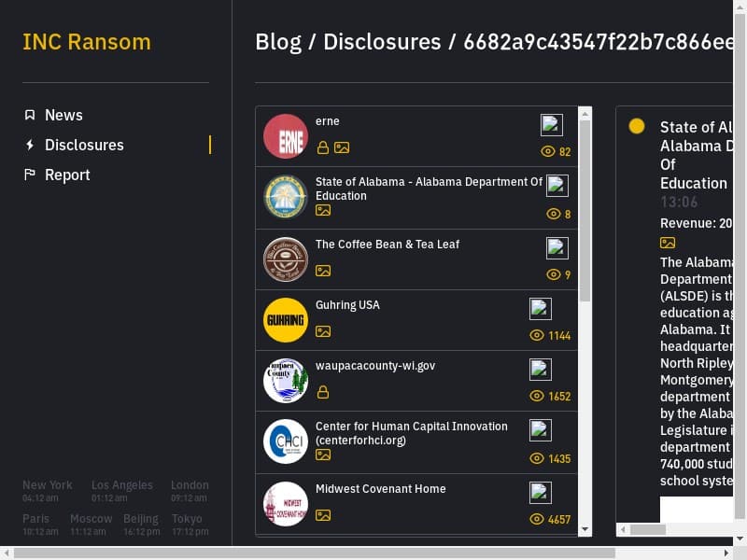Click the disclosures list scrollbar up arrow

(585, 113)
